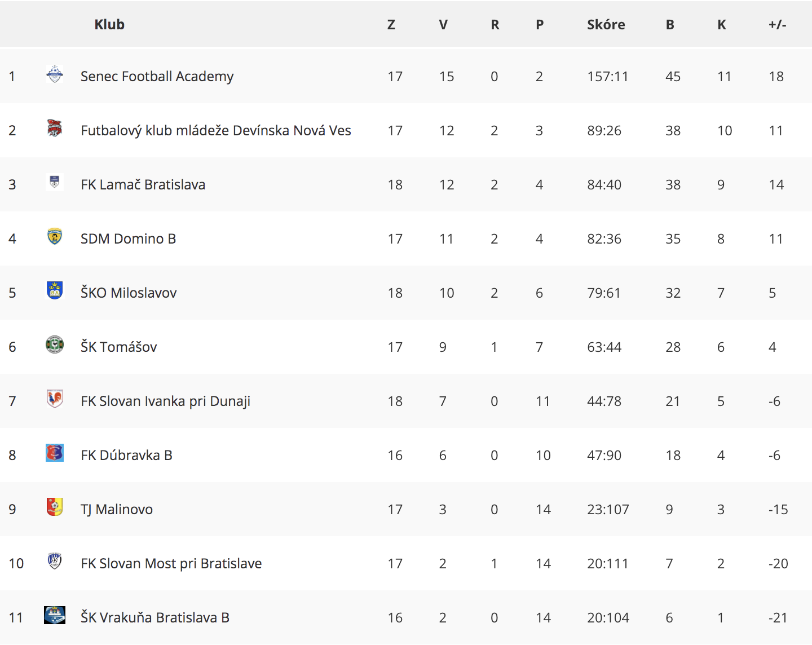Image resolution: width=812 pixels, height=645 pixels.
Task: Sort the table by the Klub column header
Action: tap(109, 24)
